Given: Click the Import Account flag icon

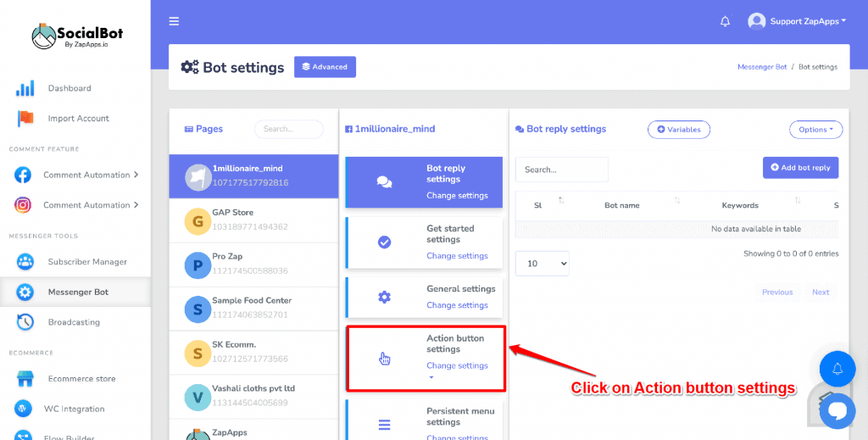Looking at the screenshot, I should pos(25,119).
